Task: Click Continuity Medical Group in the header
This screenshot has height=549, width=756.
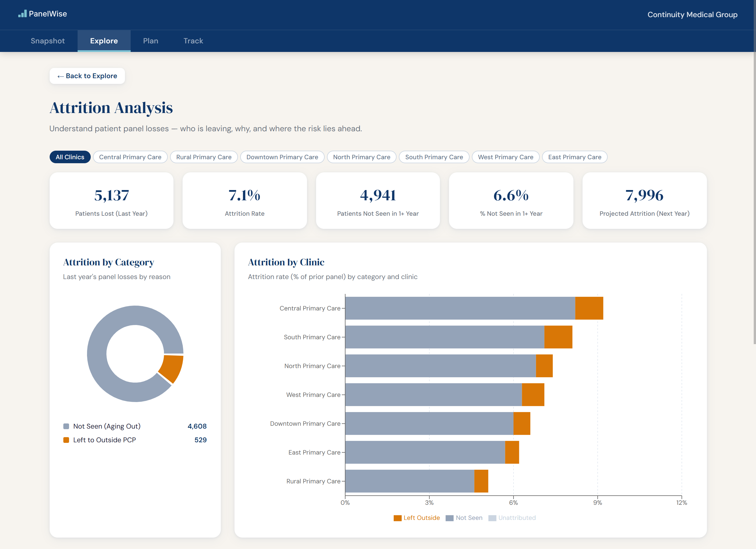Action: point(692,14)
